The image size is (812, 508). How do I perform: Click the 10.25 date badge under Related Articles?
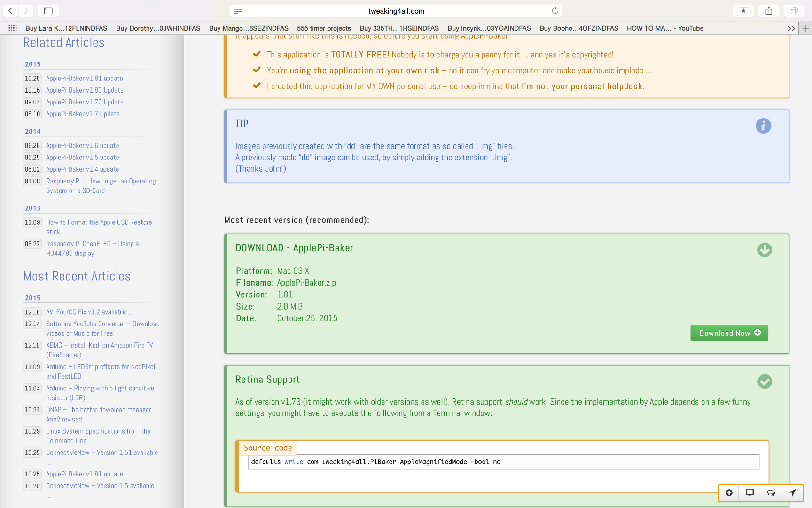[32, 79]
